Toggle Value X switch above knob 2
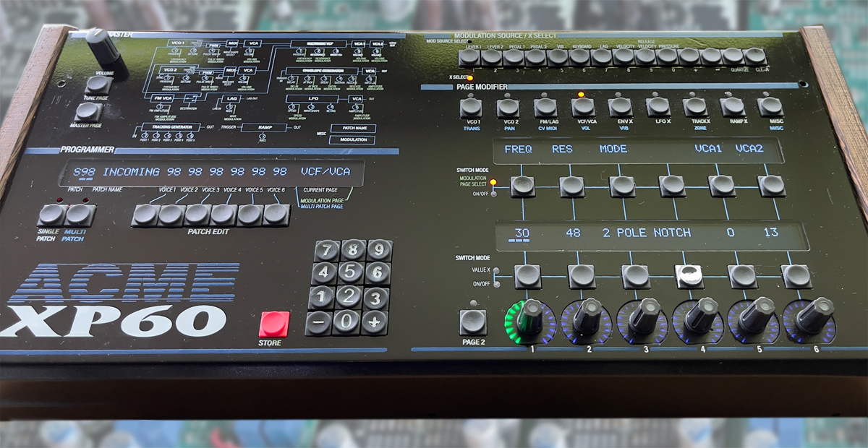Screen dimensions: 868x448 pyautogui.click(x=582, y=275)
